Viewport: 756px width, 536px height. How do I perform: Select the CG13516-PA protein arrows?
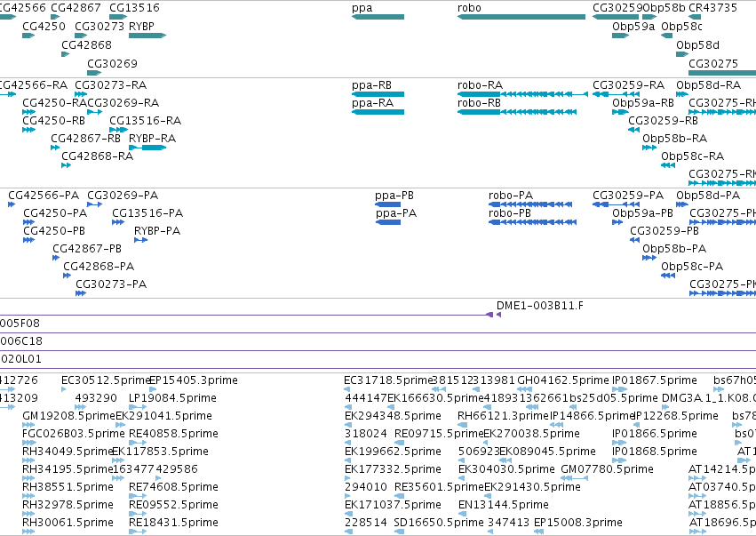coord(118,222)
